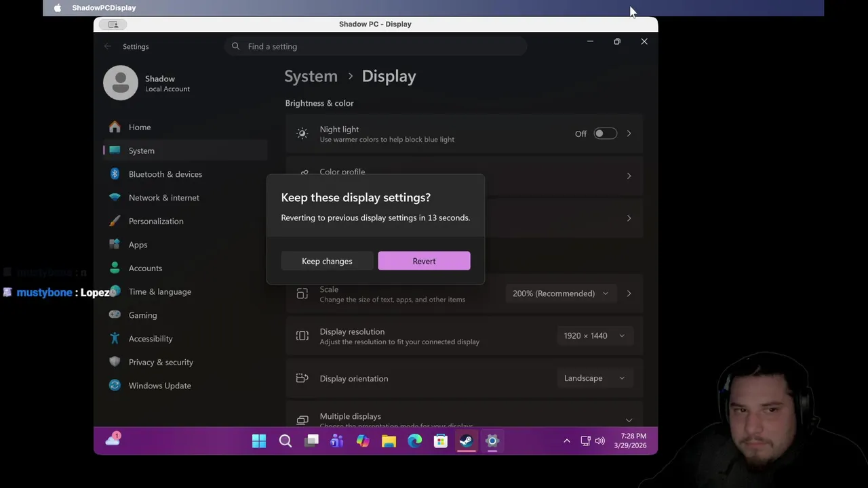
Task: Click the Find a setting search box
Action: click(x=376, y=46)
